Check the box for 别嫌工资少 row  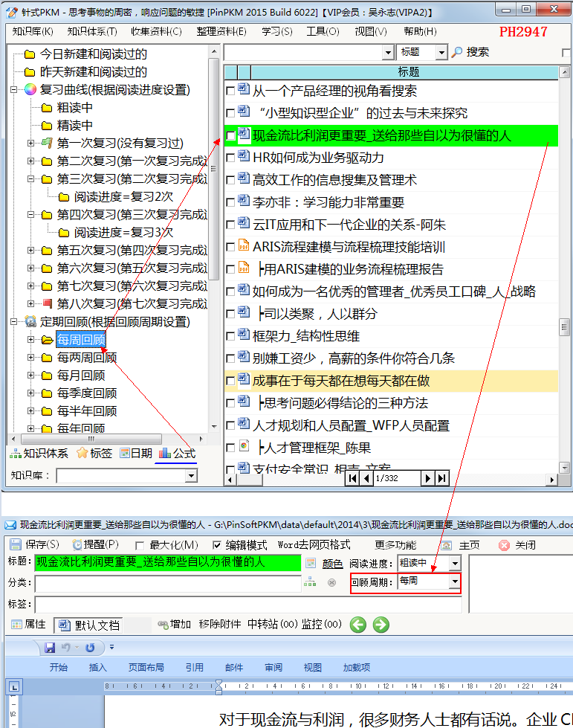[230, 358]
